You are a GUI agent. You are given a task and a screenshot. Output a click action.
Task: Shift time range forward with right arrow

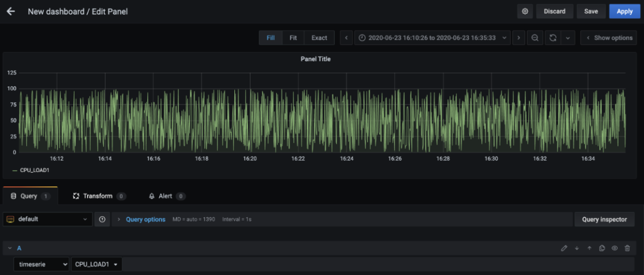pos(518,37)
